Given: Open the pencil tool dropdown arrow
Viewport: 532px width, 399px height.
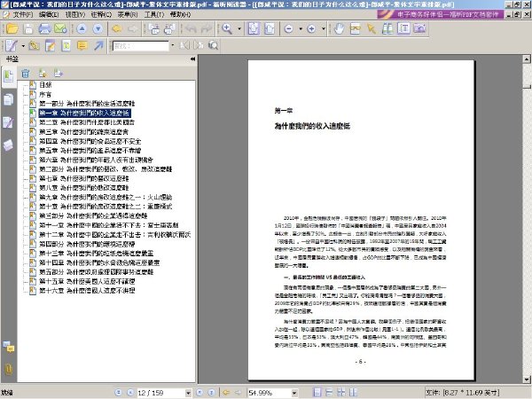Looking at the screenshot, I should coord(23,45).
